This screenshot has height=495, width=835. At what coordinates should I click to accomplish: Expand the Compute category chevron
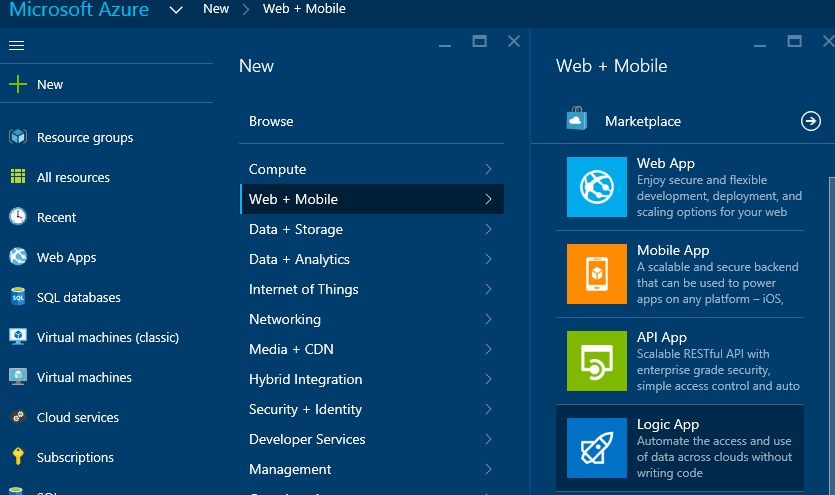488,169
